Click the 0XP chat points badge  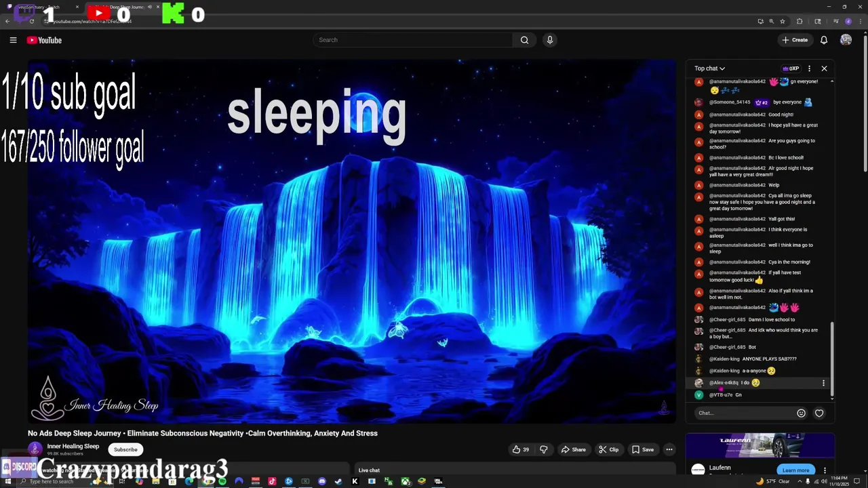pyautogui.click(x=791, y=68)
